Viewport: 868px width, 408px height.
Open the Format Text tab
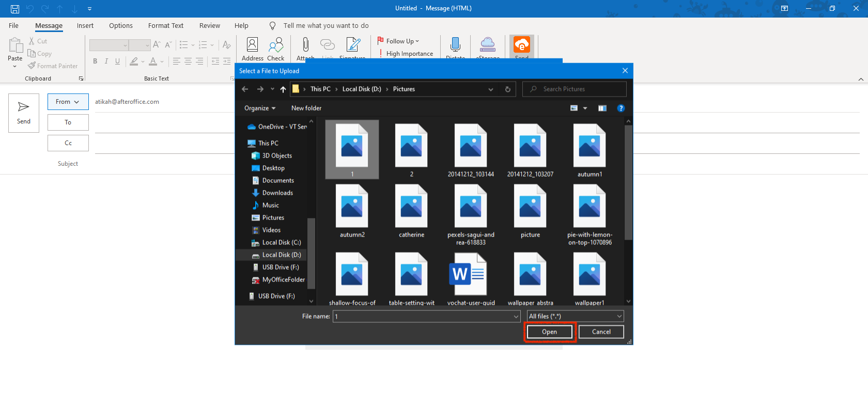pos(165,26)
